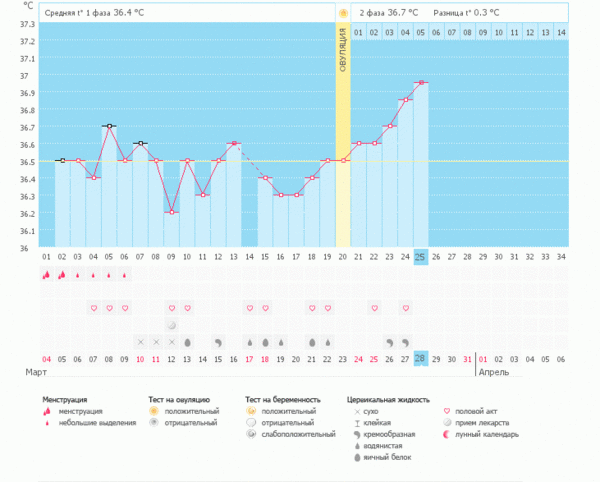Screen dimensions: 600x482
Task: Select highlighted cycle day 25 on axis
Action: 421,257
